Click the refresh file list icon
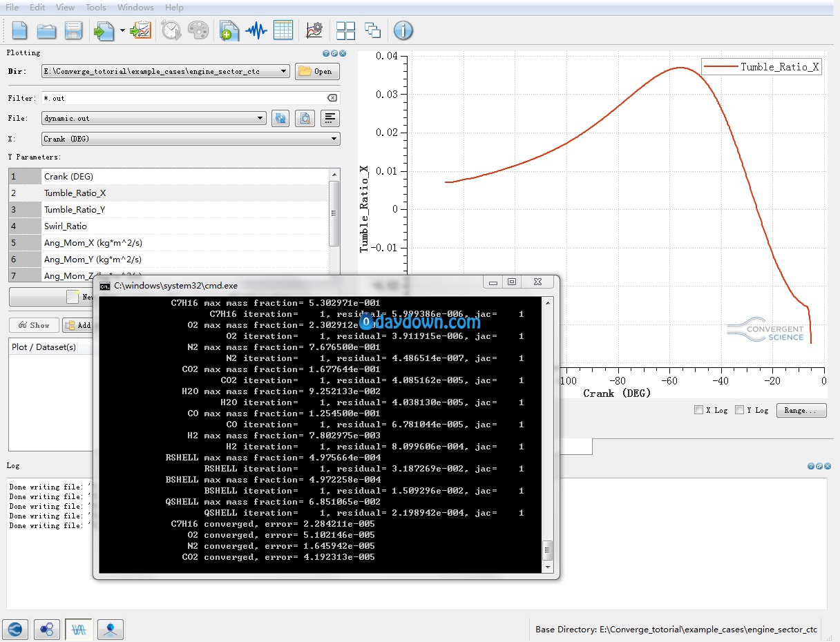The image size is (840, 642). (x=280, y=118)
